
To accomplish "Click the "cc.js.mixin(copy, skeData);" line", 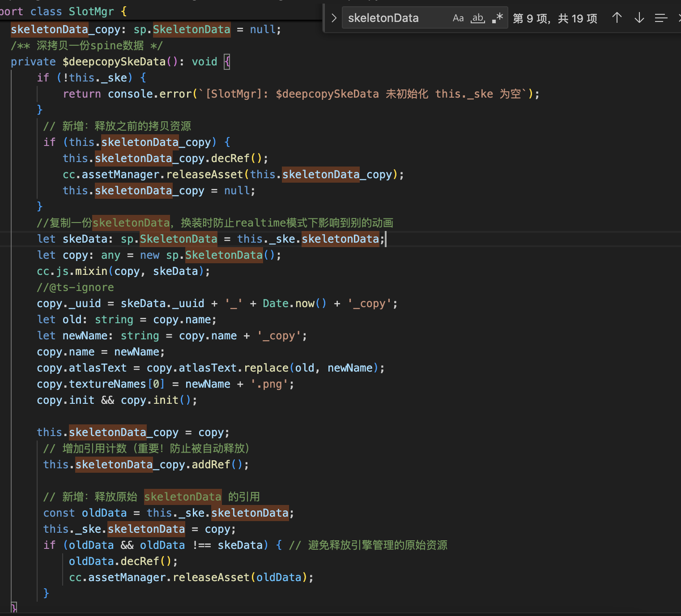I will click(123, 271).
